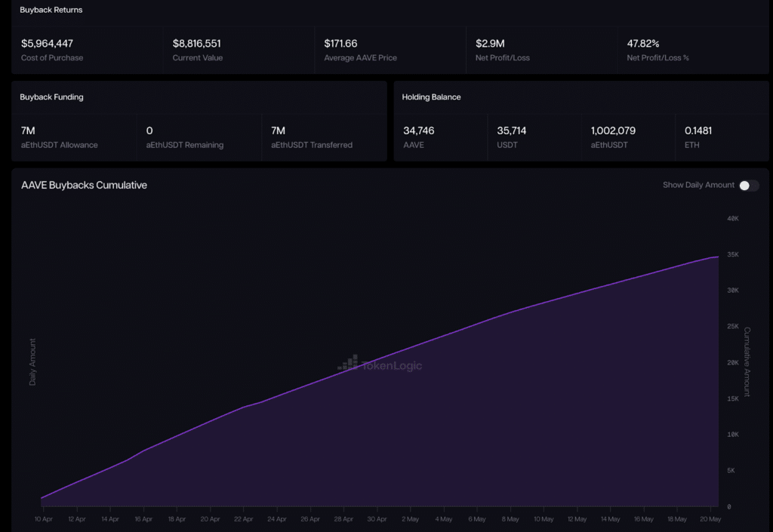This screenshot has width=773, height=532.
Task: Click the Daily Amount axis title
Action: point(32,362)
